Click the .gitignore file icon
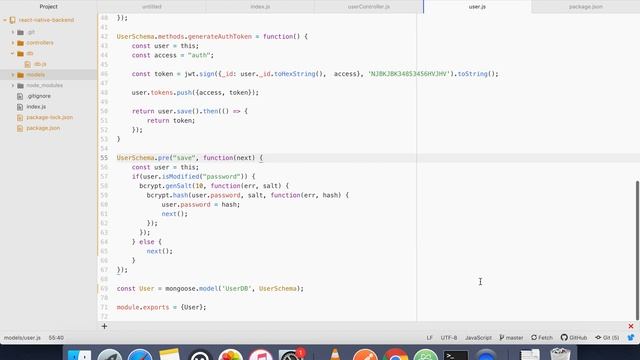 [x=20, y=96]
